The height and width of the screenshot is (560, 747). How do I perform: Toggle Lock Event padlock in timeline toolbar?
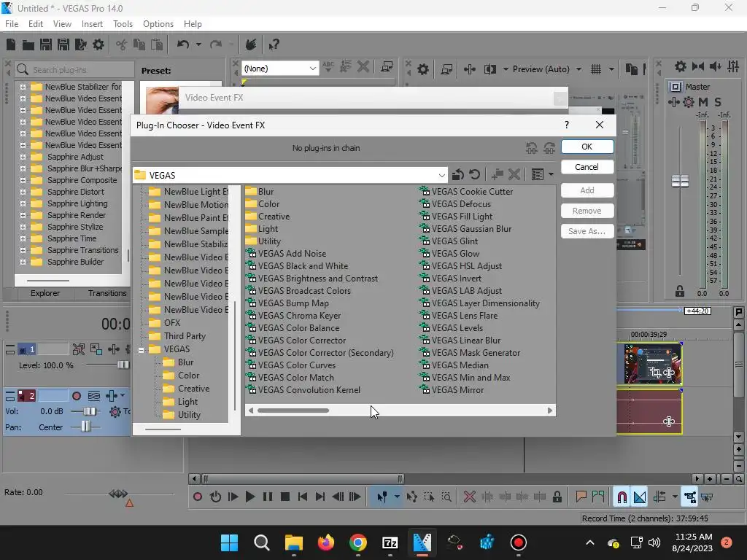pyautogui.click(x=557, y=497)
